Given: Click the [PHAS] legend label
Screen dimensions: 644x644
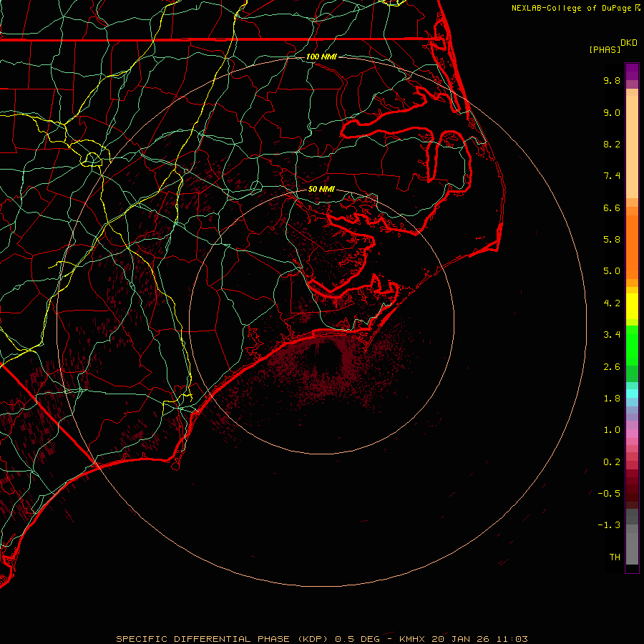Looking at the screenshot, I should pyautogui.click(x=605, y=49).
